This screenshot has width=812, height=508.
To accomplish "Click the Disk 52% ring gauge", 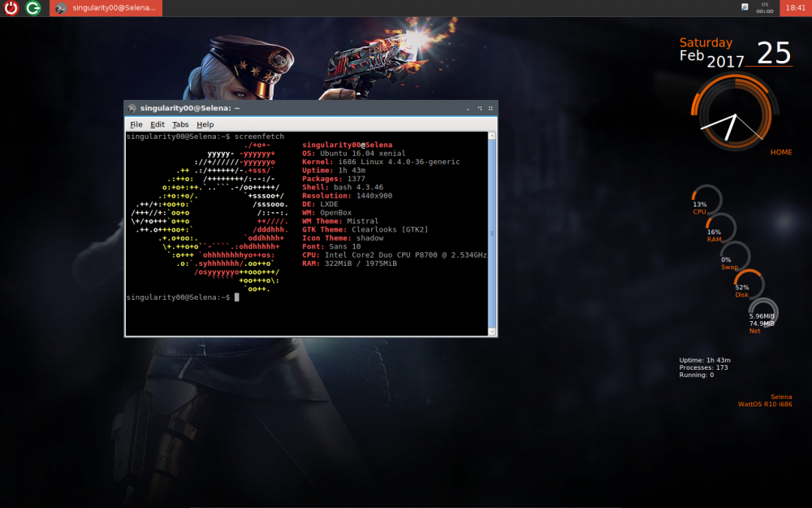I will (x=749, y=284).
